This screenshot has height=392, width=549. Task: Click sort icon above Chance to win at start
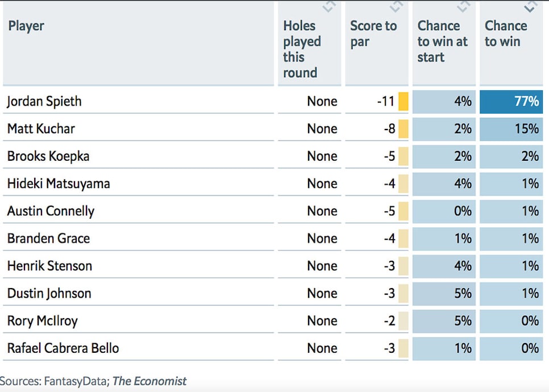coord(464,6)
